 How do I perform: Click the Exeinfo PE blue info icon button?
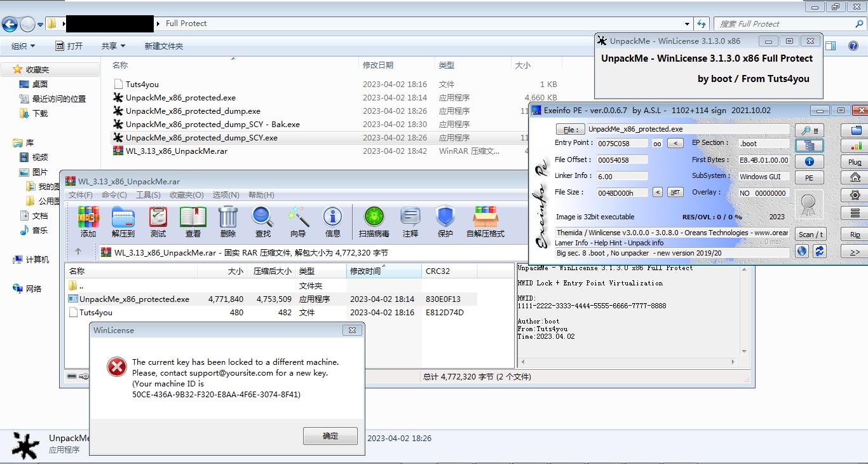810,161
